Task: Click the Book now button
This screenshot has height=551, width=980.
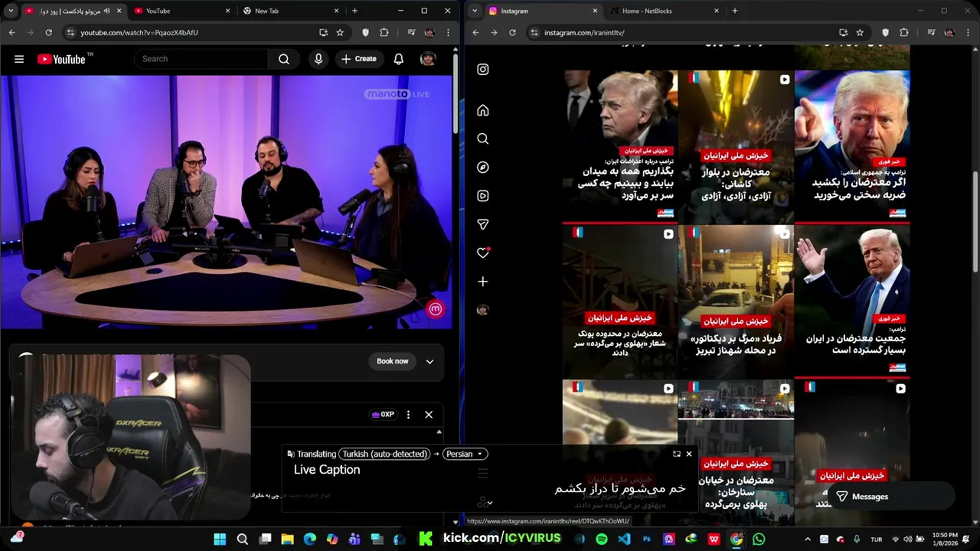Action: coord(393,361)
